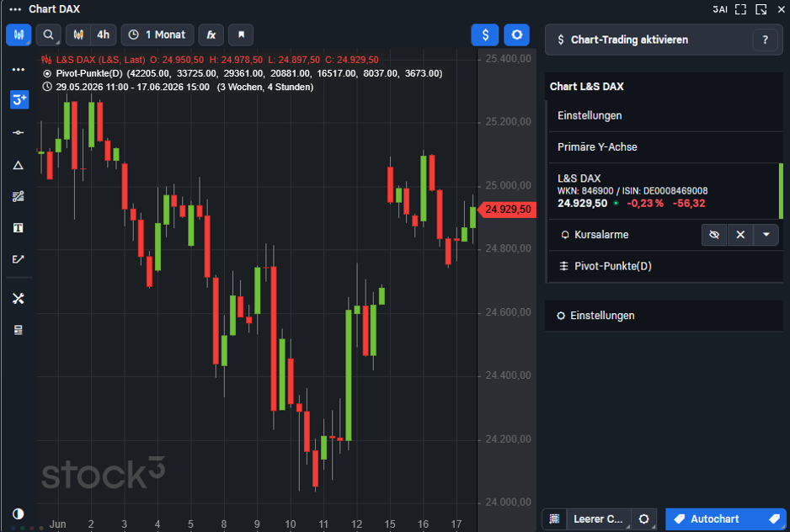Click the 24.400,00 price axis label
This screenshot has width=790, height=532.
pos(508,375)
